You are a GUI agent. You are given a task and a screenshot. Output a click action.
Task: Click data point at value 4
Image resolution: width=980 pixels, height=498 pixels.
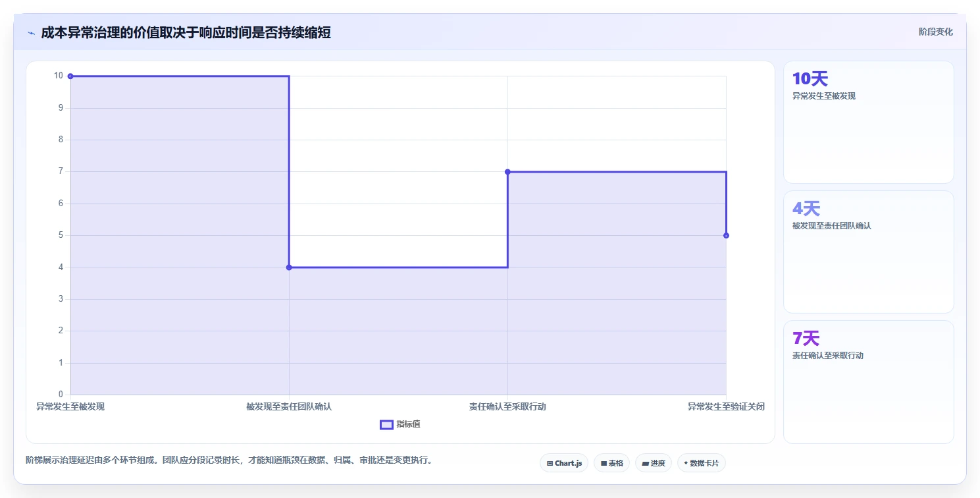tap(289, 267)
